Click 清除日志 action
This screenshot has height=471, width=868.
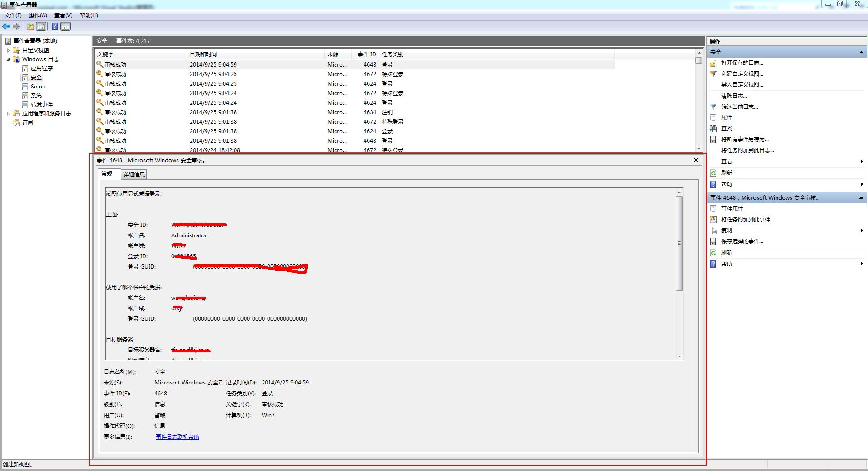pos(734,96)
